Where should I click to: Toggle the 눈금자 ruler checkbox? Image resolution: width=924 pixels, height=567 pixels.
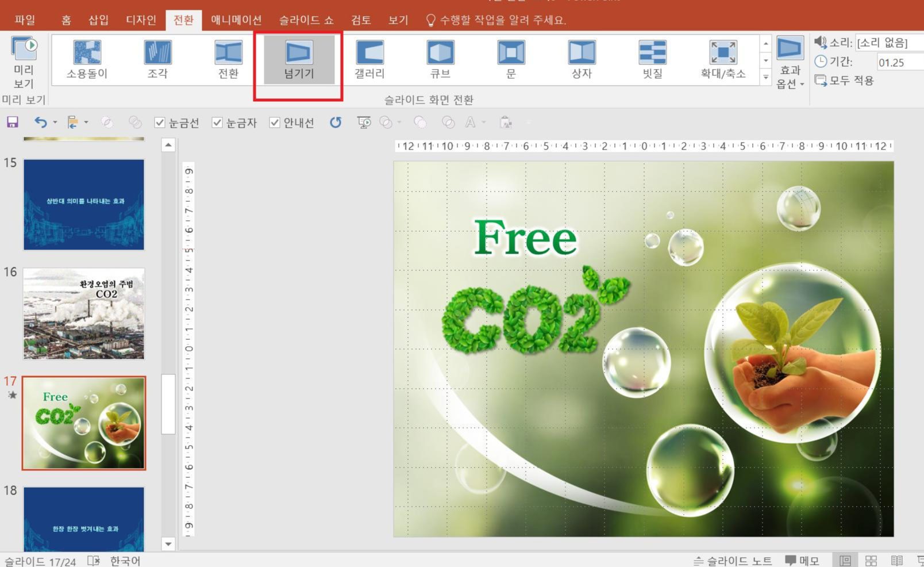point(217,122)
